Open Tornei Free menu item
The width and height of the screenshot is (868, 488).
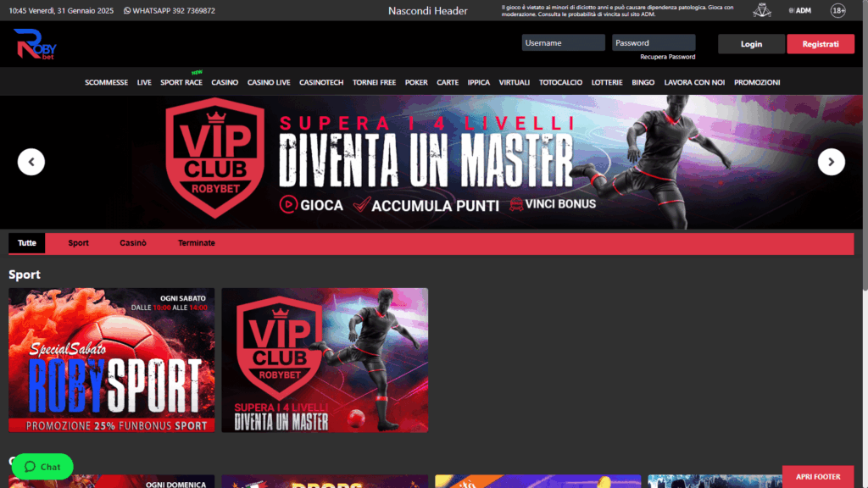point(374,82)
